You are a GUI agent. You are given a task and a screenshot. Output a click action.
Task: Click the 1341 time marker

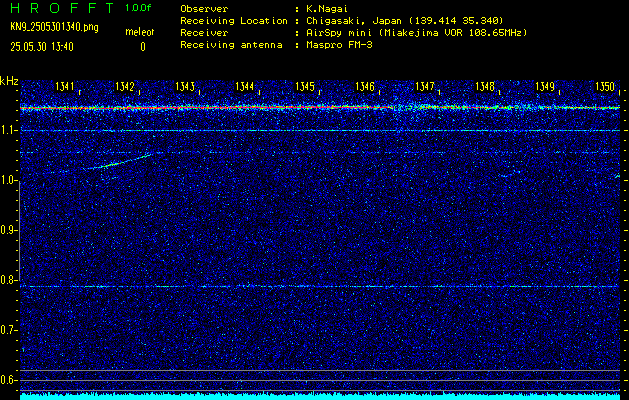(65, 86)
